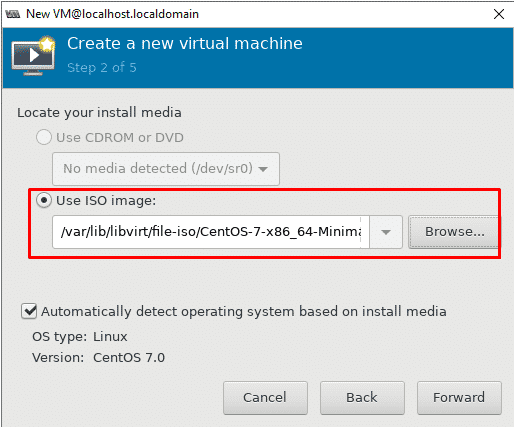Viewport: 515px width, 427px height.
Task: Expand the ISO path history dropdown arrow
Action: [386, 232]
